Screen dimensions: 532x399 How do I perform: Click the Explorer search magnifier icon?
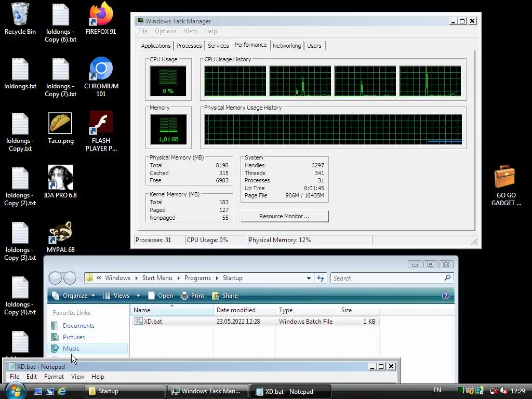pos(447,278)
